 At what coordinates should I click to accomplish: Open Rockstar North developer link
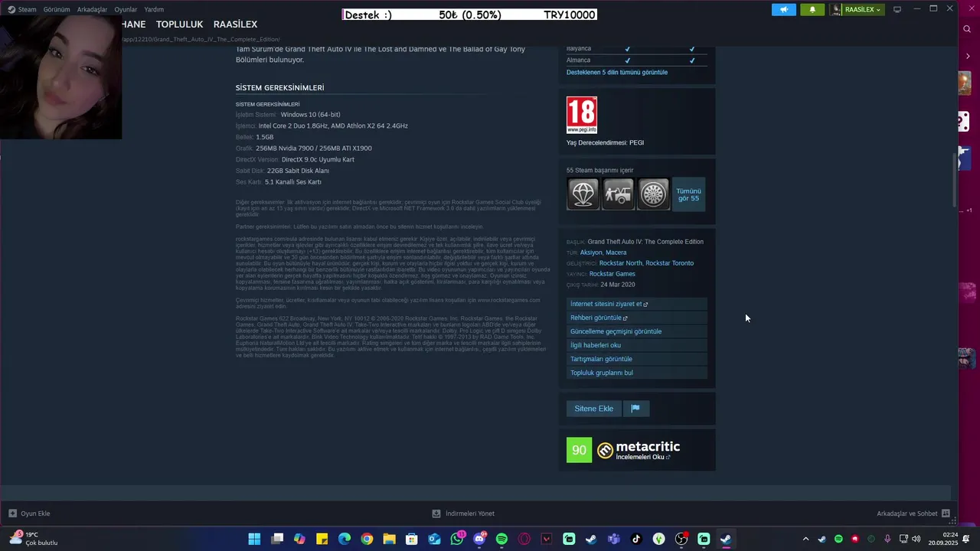621,263
